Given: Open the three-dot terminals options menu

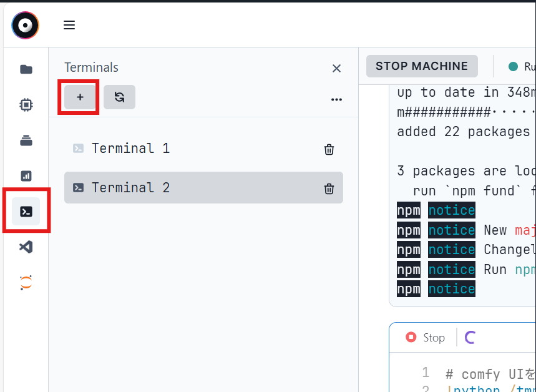Looking at the screenshot, I should click(x=336, y=99).
